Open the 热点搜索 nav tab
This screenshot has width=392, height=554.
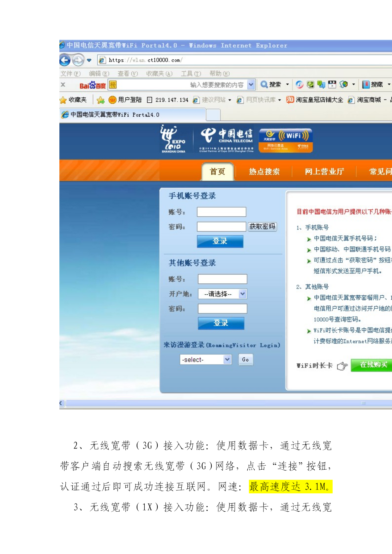click(264, 172)
